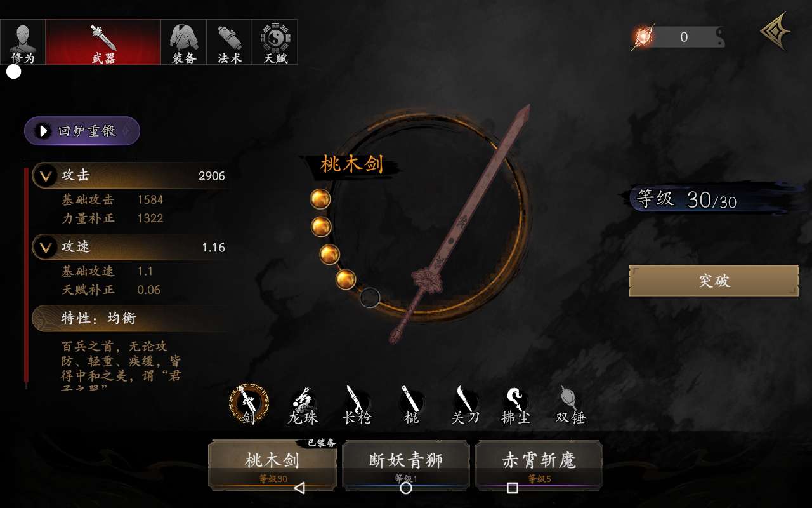This screenshot has height=508, width=812.
Task: Pick the 关刀 glaive weapon icon
Action: point(466,405)
